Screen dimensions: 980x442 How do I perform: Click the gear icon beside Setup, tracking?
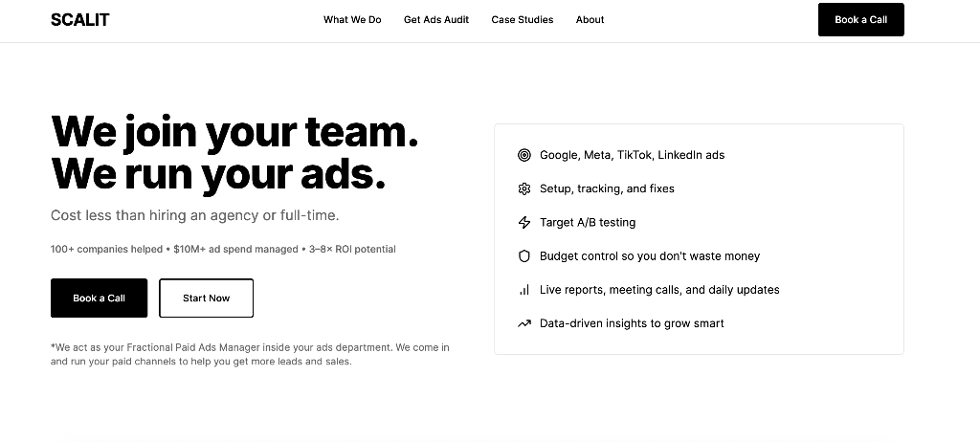pyautogui.click(x=524, y=188)
